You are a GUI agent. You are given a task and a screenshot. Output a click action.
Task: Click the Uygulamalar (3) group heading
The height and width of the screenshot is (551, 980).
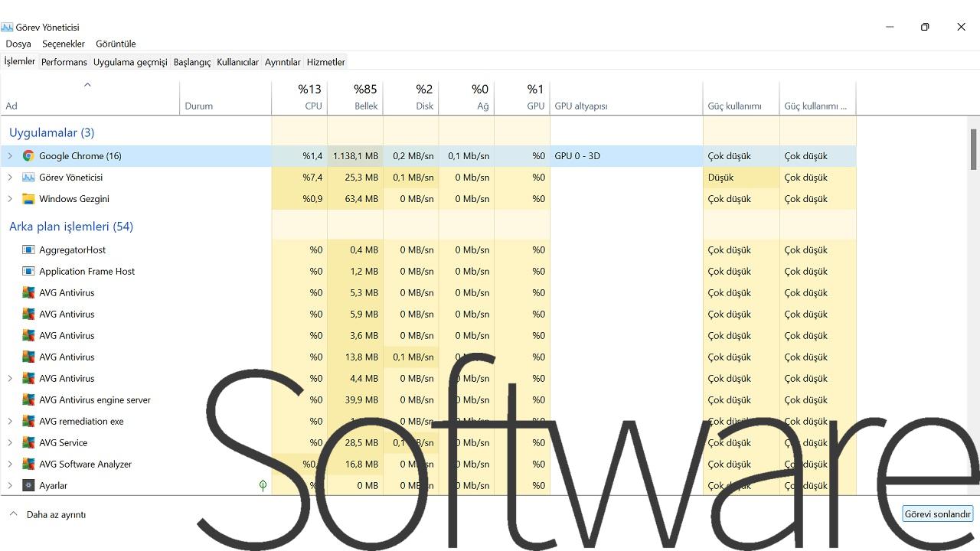click(51, 132)
